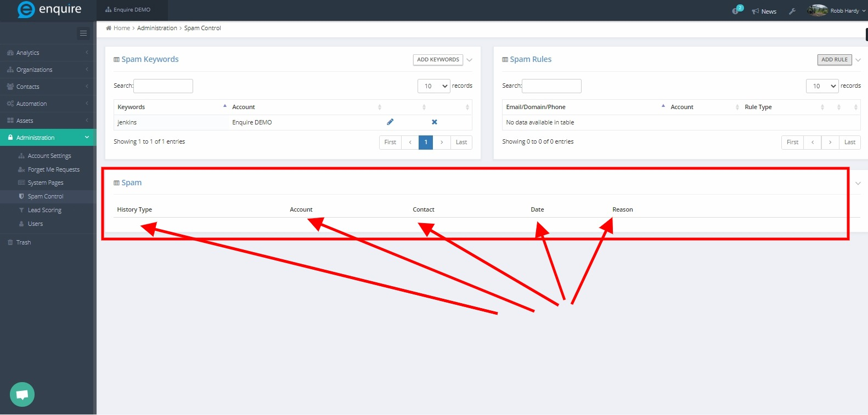Click the jenkins keyword cell

(x=171, y=122)
